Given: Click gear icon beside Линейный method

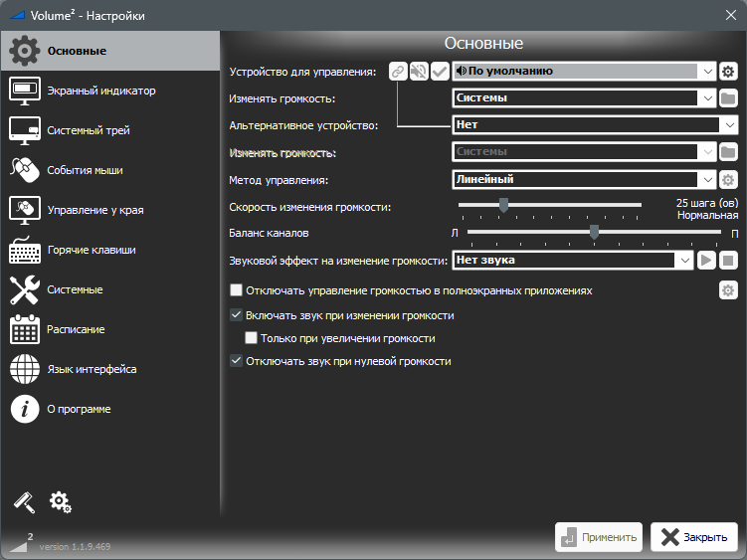Looking at the screenshot, I should tap(728, 180).
